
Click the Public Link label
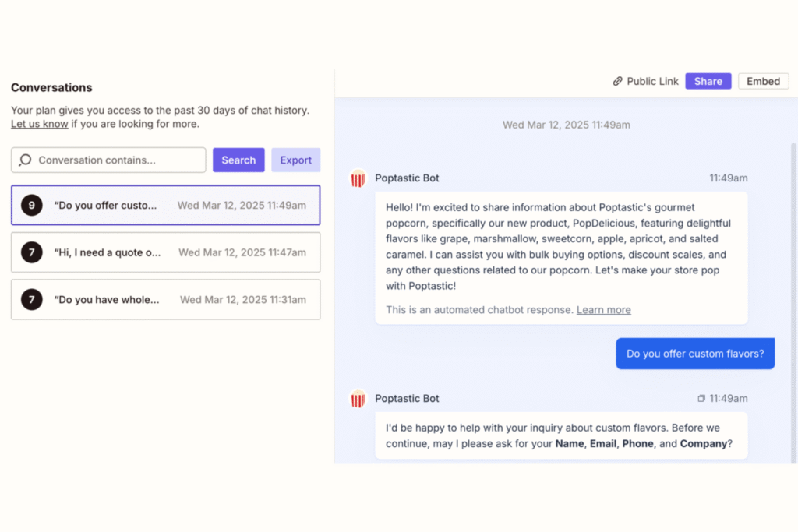(x=652, y=81)
